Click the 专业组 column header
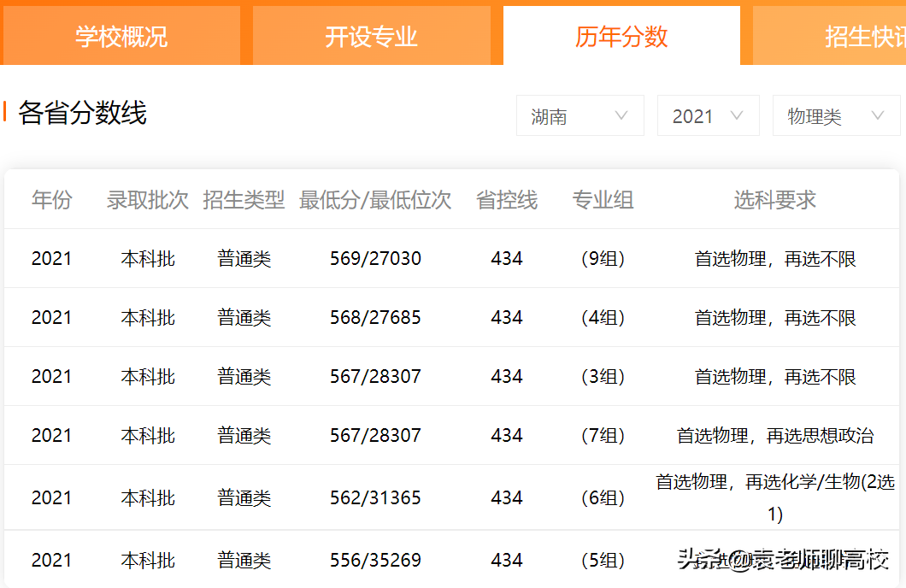 (603, 199)
